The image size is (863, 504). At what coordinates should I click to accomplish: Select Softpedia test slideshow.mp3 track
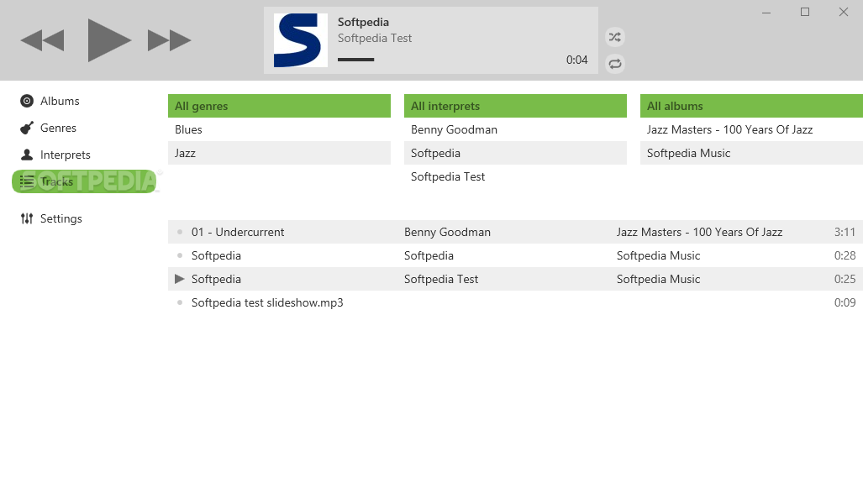point(267,302)
